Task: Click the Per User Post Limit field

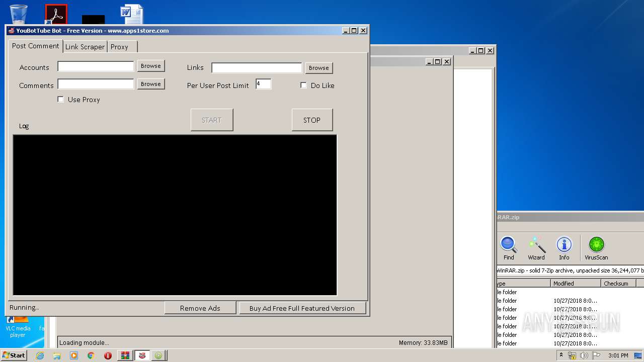Action: click(264, 84)
